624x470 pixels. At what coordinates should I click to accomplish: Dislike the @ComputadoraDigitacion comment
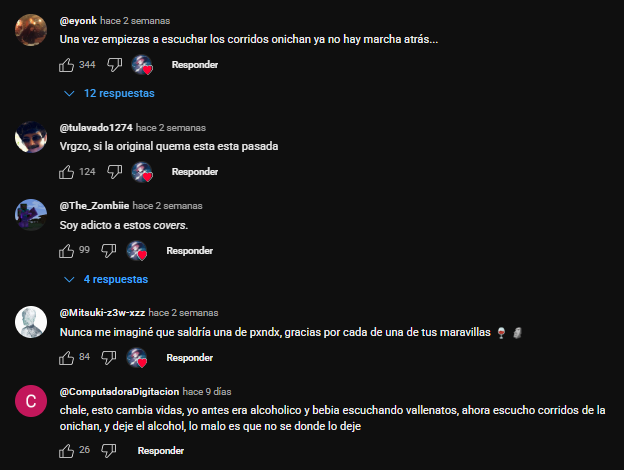(109, 450)
